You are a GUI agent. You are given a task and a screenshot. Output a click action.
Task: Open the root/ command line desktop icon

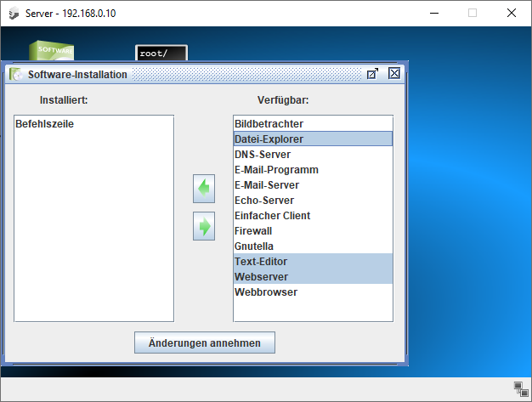161,53
